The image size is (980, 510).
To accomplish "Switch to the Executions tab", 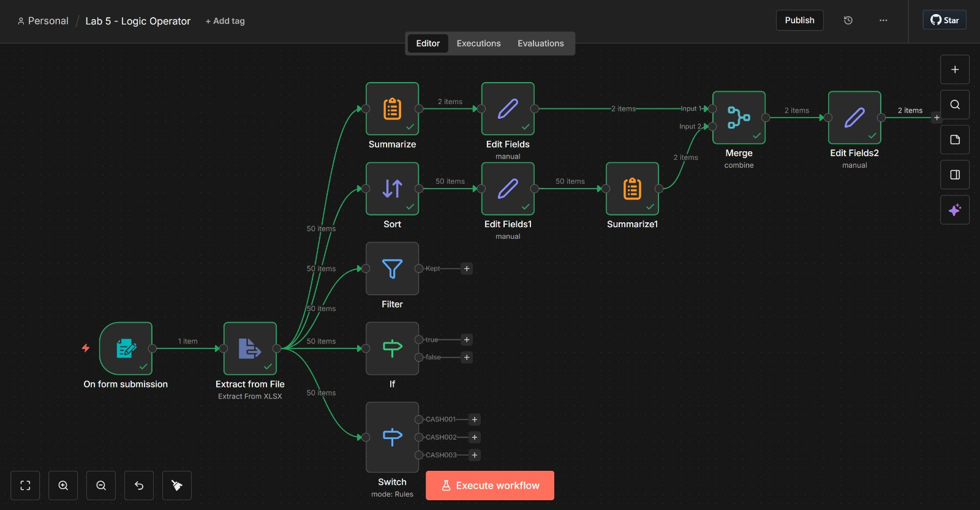I will click(x=478, y=43).
